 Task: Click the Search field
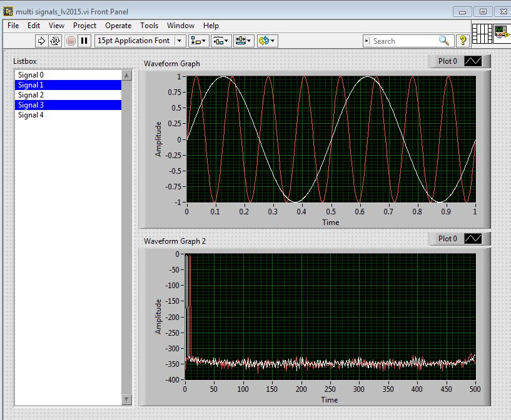tap(404, 41)
